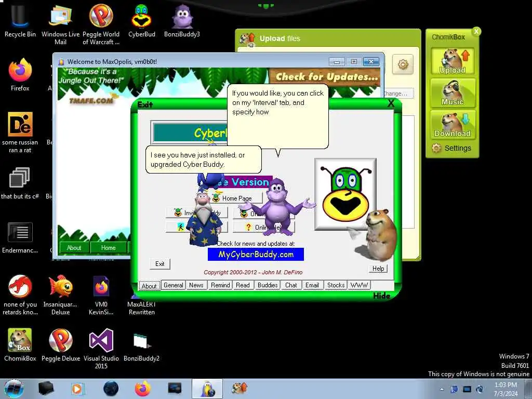
Task: Click the Home Page button
Action: coord(236,198)
